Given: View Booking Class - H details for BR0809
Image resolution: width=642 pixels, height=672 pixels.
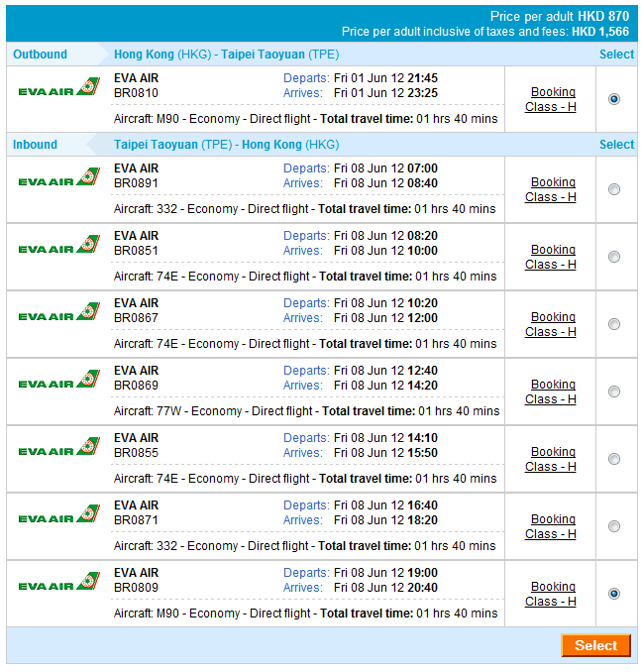Looking at the screenshot, I should pyautogui.click(x=551, y=594).
